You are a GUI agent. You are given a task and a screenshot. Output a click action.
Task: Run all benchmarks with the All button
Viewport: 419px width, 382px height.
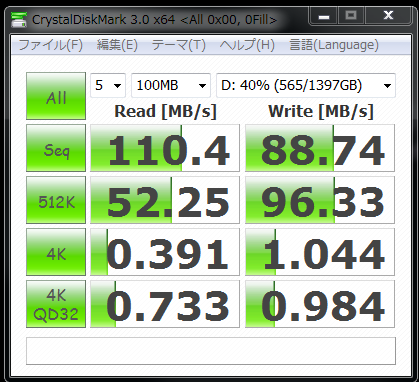[x=56, y=96]
